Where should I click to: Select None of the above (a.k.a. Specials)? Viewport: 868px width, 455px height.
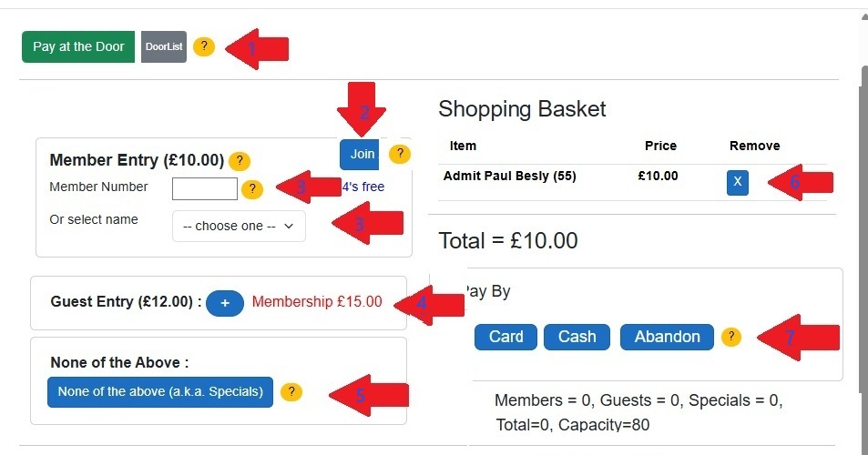(x=160, y=392)
